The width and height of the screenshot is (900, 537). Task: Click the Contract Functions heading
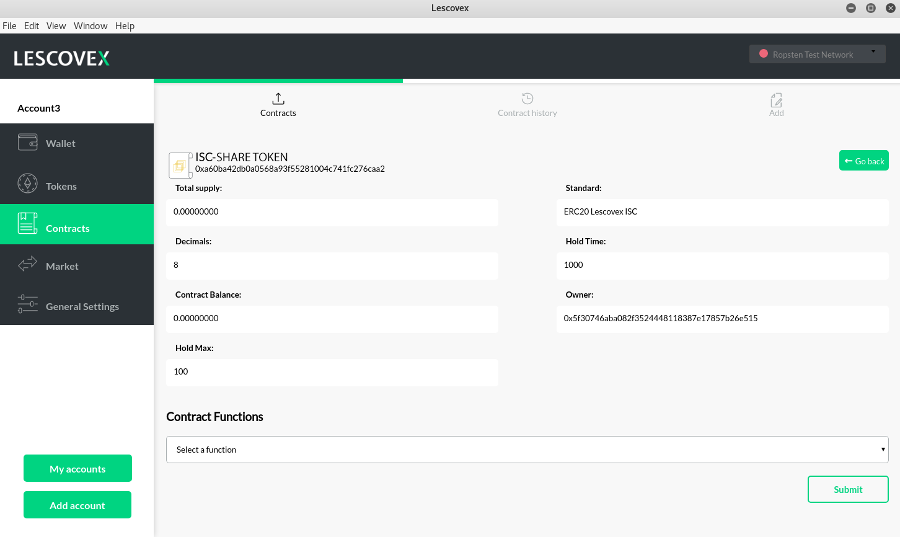[215, 417]
